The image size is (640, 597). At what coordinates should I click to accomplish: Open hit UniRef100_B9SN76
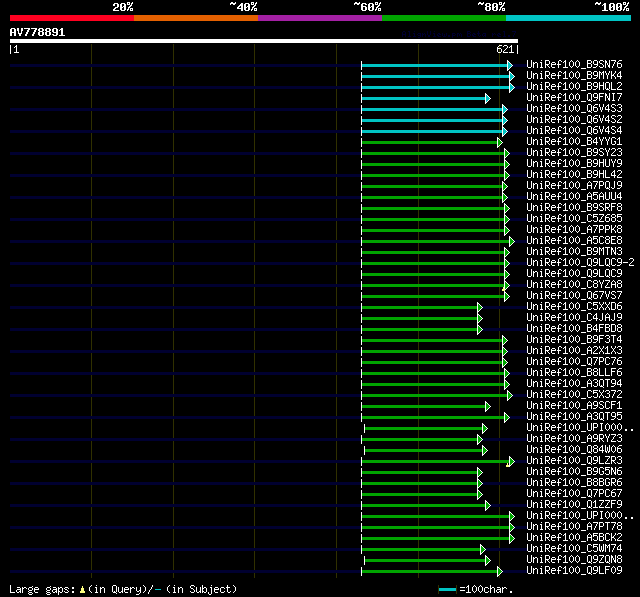[574, 64]
